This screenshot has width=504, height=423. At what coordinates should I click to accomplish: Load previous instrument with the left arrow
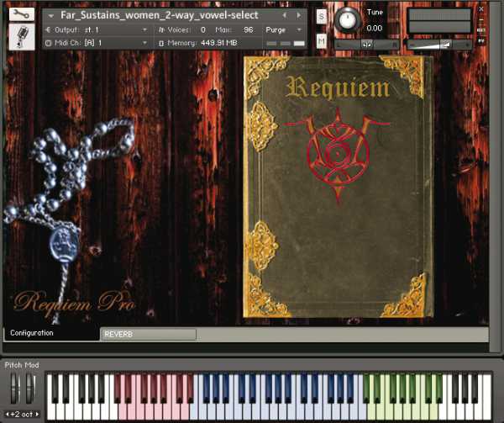284,15
